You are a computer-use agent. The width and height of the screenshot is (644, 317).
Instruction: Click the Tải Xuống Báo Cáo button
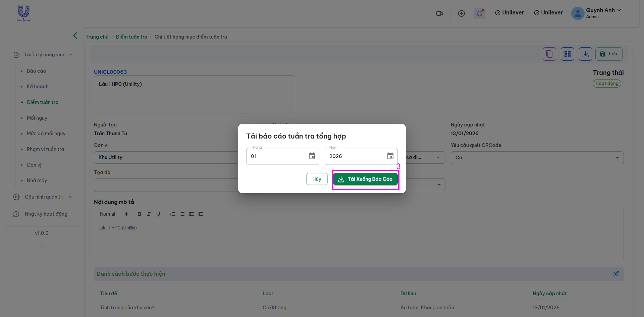365,179
